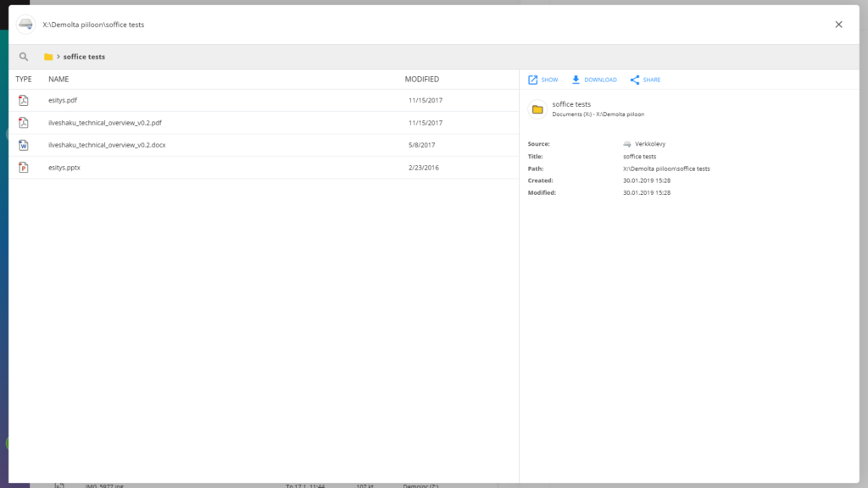Click the Share icon in details panel

[635, 80]
